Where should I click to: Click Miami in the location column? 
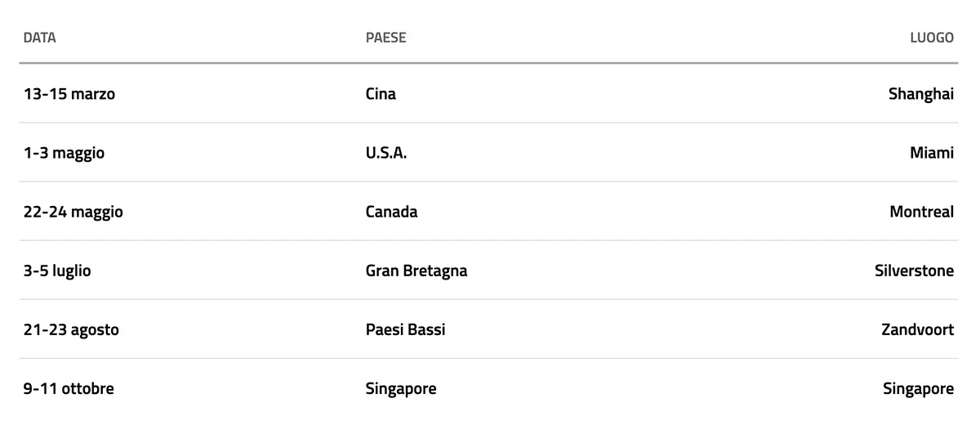931,153
